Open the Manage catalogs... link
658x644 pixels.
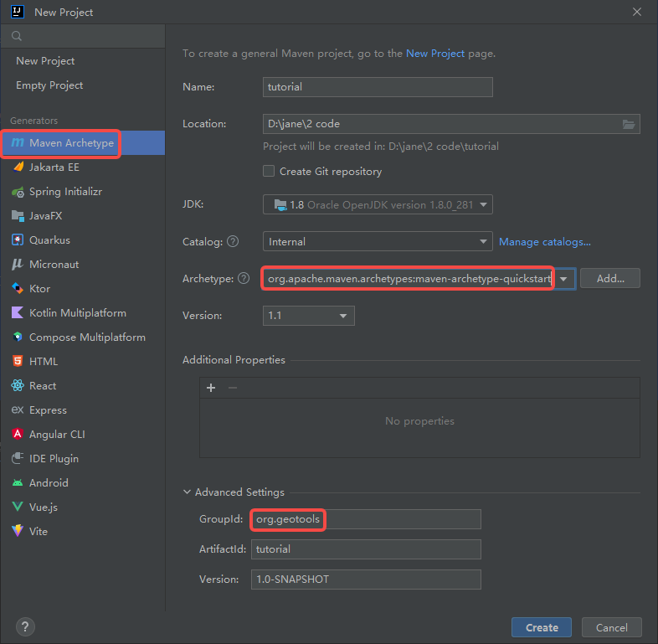pos(545,242)
